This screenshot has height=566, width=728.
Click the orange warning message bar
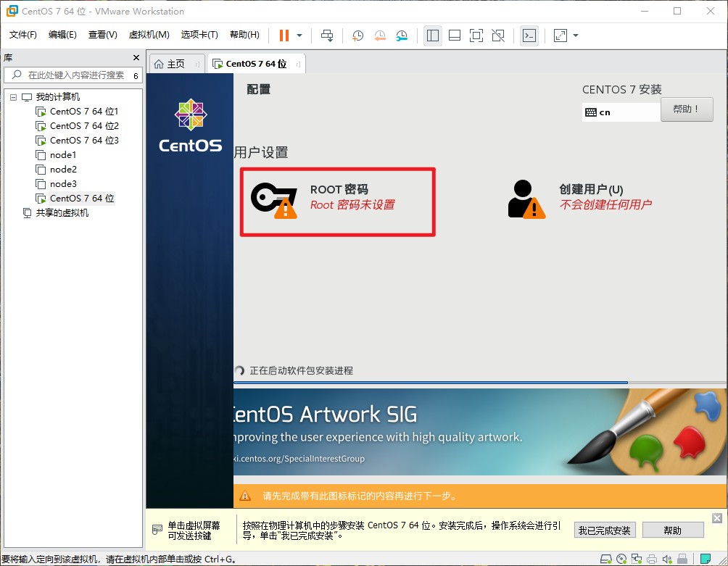[479, 496]
